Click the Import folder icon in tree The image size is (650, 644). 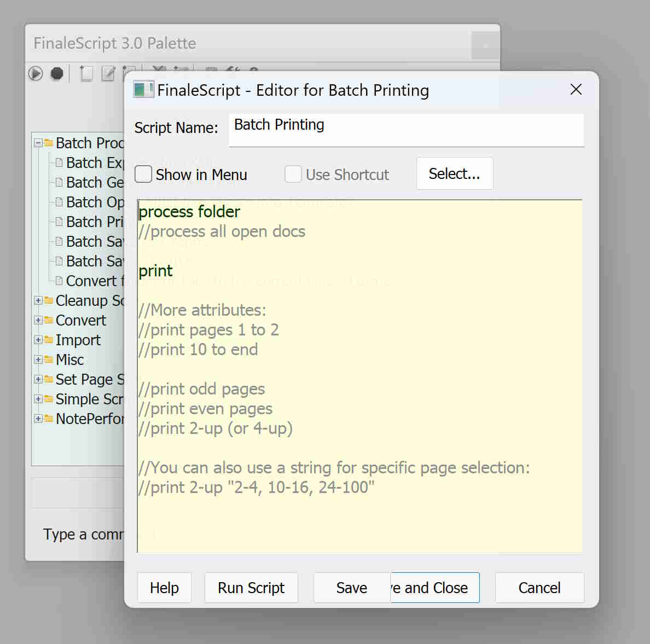[49, 340]
